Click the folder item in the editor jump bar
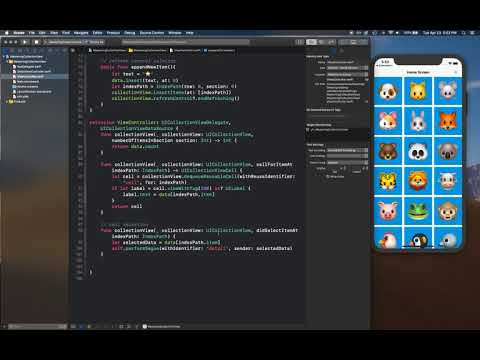 pyautogui.click(x=148, y=50)
